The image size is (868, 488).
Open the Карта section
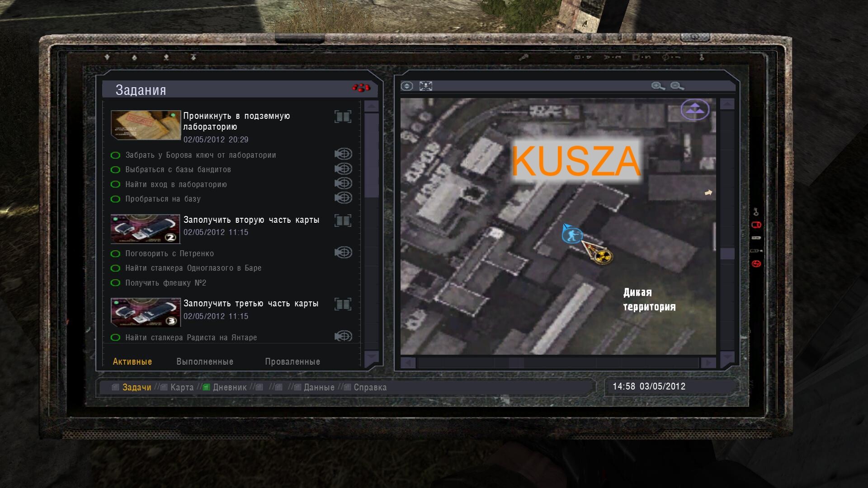tap(182, 387)
